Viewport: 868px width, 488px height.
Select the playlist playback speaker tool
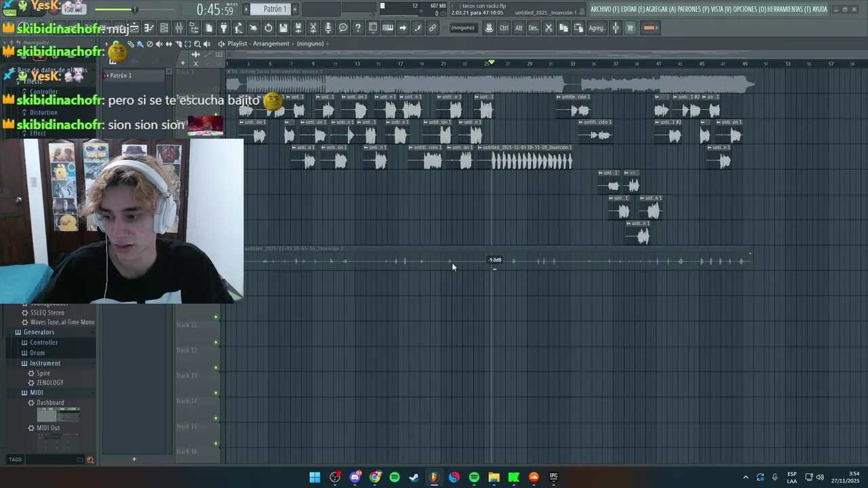click(207, 44)
